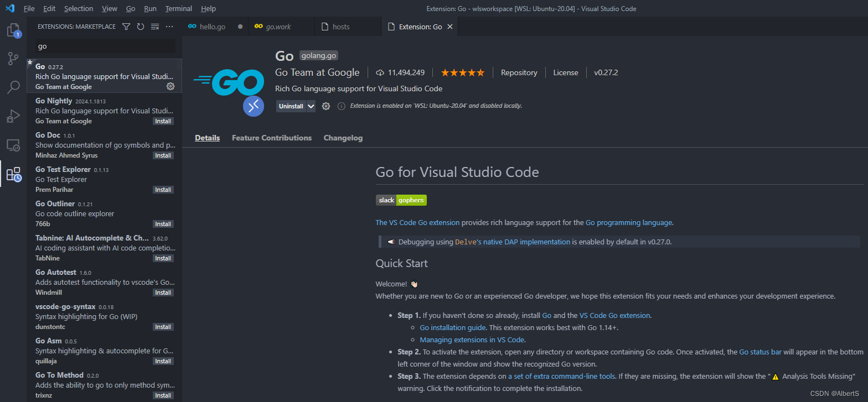Open the Go installation guide link
The height and width of the screenshot is (402, 868).
[x=453, y=327]
